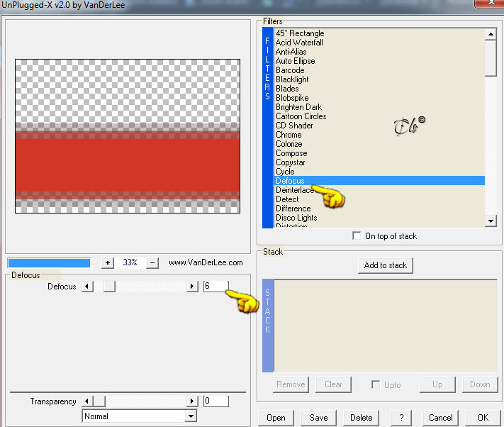504x427 pixels.
Task: Click the Defocus slider left arrow
Action: 87,286
